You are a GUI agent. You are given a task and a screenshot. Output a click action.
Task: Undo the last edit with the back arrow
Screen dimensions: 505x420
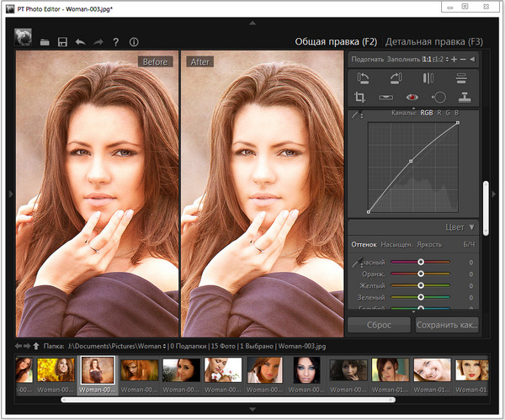80,41
